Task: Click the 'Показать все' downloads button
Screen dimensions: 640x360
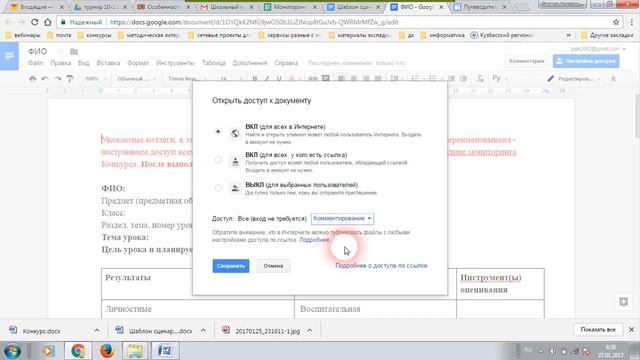Action: coord(598,329)
